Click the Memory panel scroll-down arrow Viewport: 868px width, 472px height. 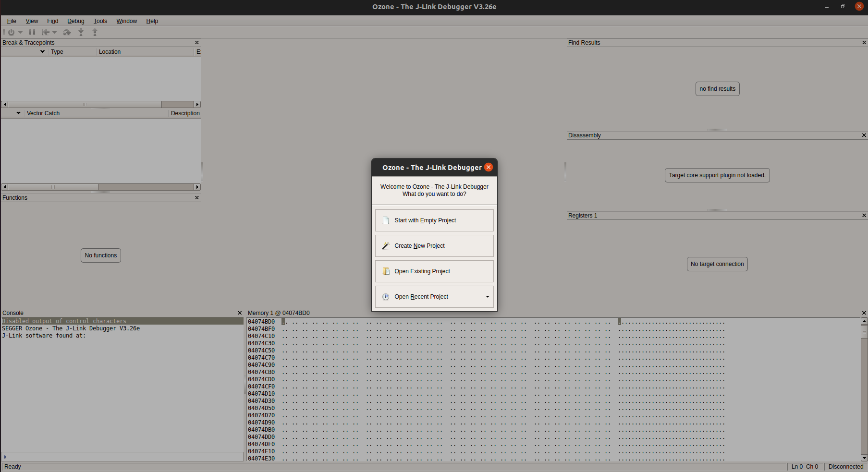pyautogui.click(x=864, y=458)
